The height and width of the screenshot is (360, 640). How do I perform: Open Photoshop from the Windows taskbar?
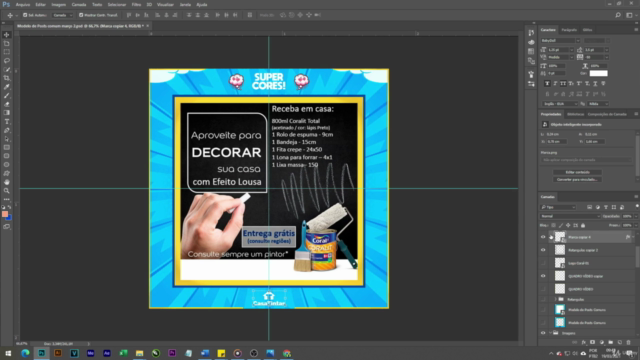point(41,353)
